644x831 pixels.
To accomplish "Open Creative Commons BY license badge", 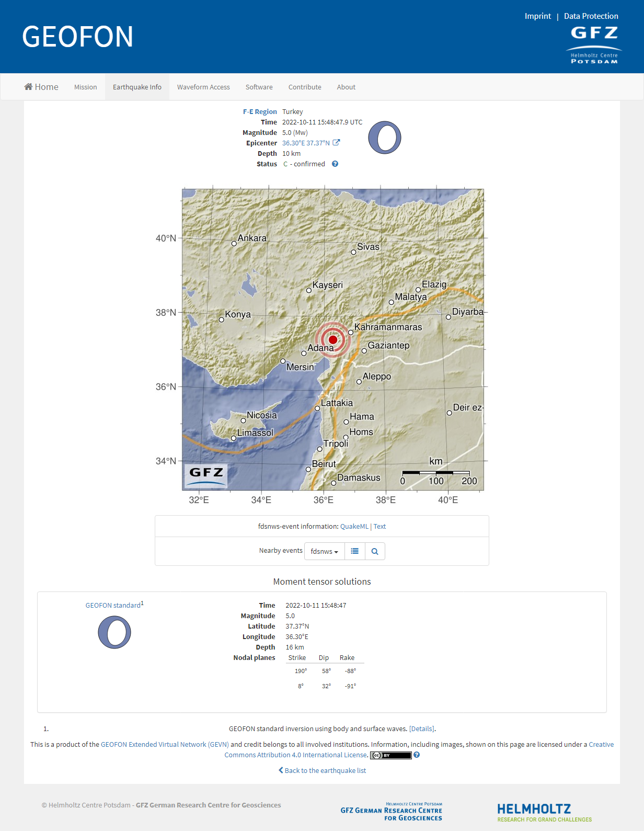I will (x=391, y=755).
